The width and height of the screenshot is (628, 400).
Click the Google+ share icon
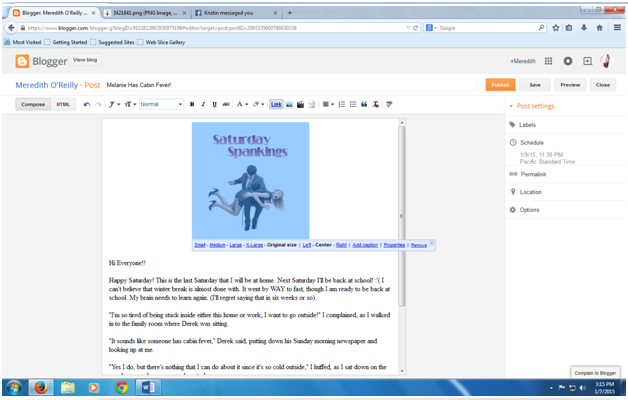tap(587, 61)
